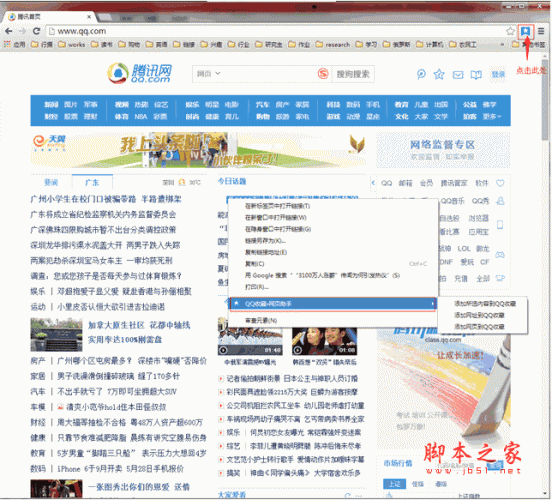This screenshot has height=500, width=552.
Task: Collapse services panel with the left chevron
Action: click(x=373, y=183)
